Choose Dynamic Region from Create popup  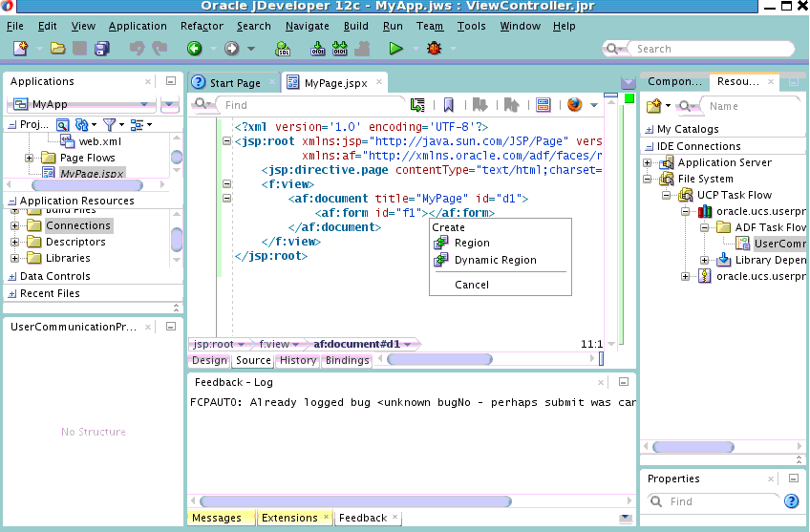pyautogui.click(x=495, y=260)
